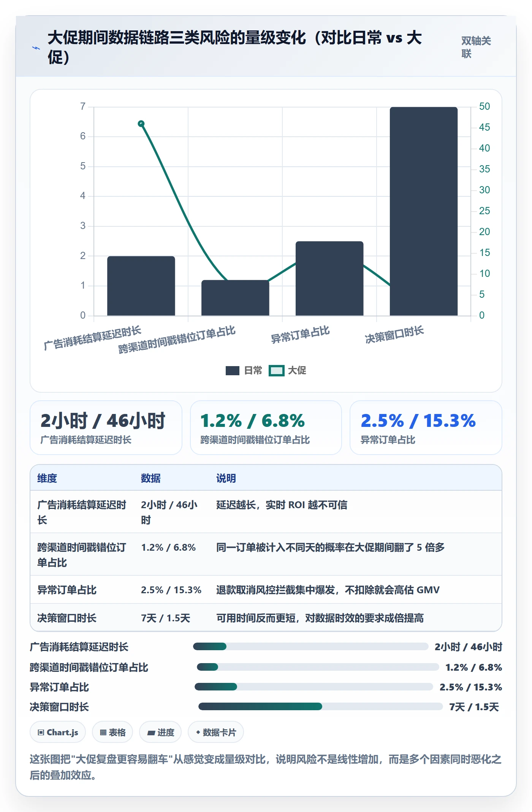This screenshot has width=532, height=812.
Task: Click the 维度 column header
Action: click(47, 478)
